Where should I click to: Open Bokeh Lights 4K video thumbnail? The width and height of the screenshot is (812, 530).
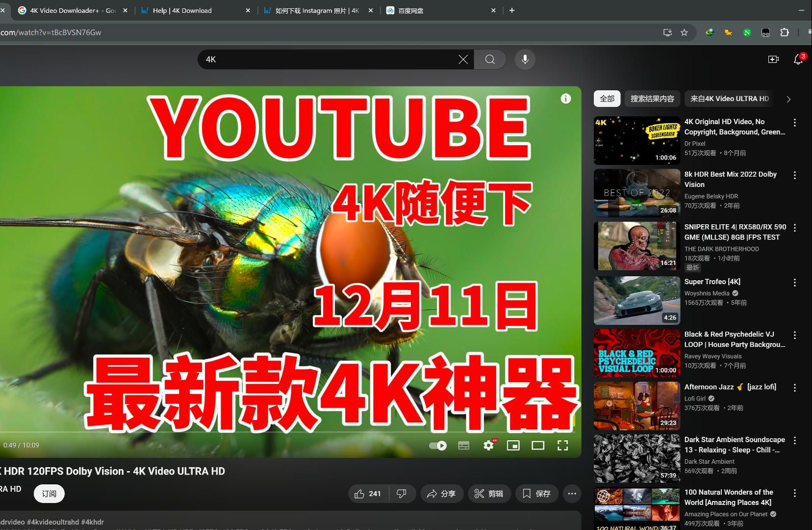pos(637,140)
